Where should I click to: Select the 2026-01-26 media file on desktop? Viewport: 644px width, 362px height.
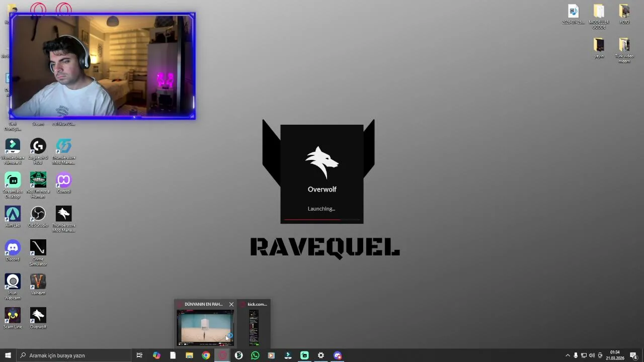[573, 14]
